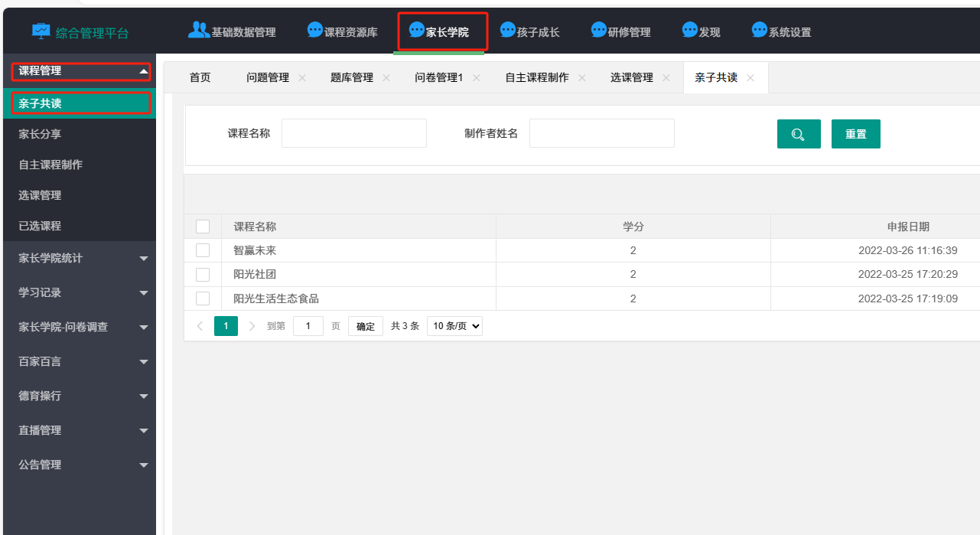Click the 基础数据管理 people icon
Screen dimensions: 980x535
[199, 30]
